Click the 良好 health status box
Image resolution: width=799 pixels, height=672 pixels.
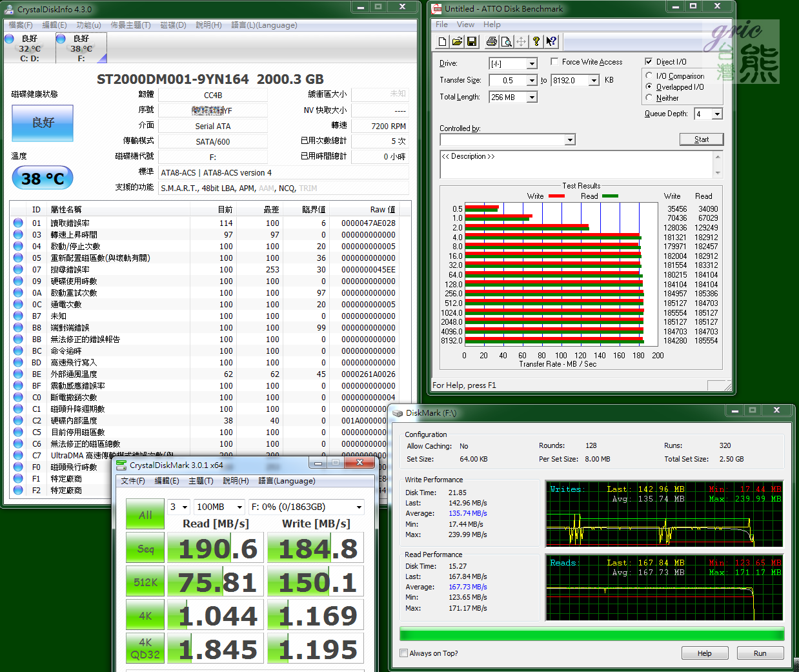43,123
